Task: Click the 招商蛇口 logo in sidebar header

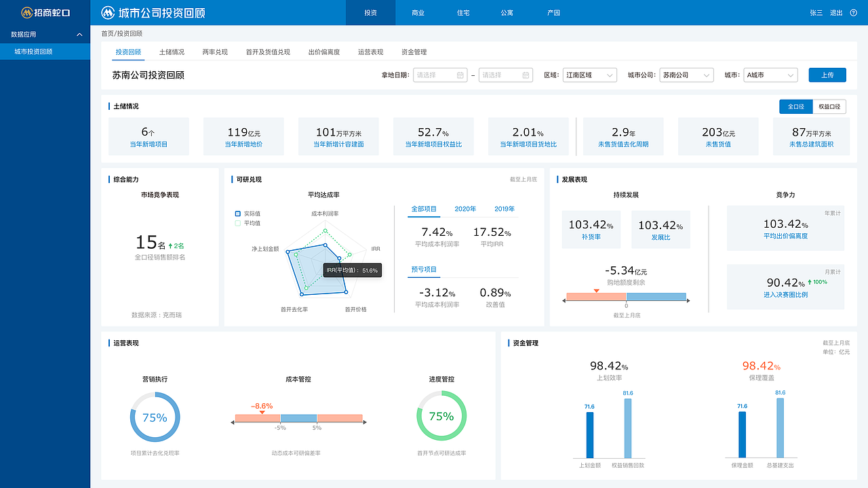Action: click(45, 13)
